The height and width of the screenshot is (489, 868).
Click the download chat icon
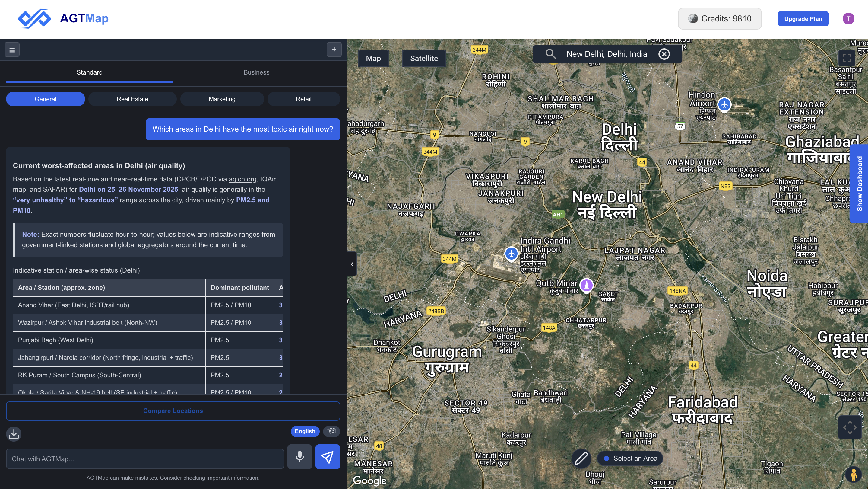[14, 434]
